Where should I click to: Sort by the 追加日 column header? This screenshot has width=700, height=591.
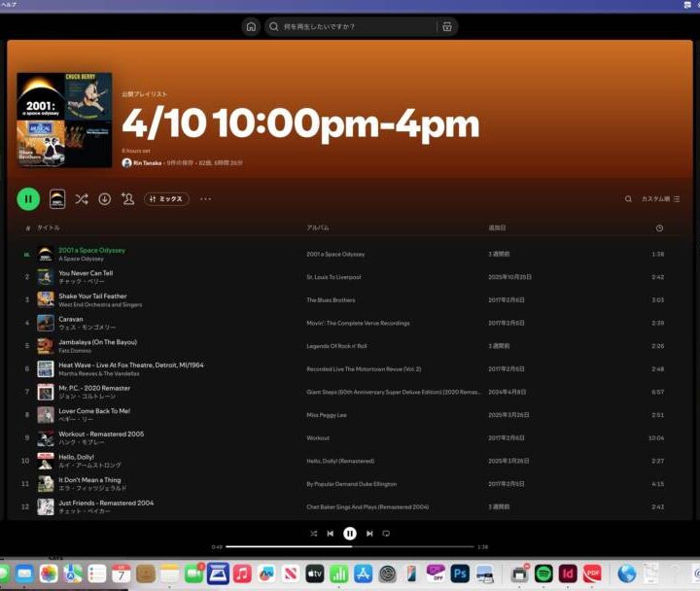[497, 227]
